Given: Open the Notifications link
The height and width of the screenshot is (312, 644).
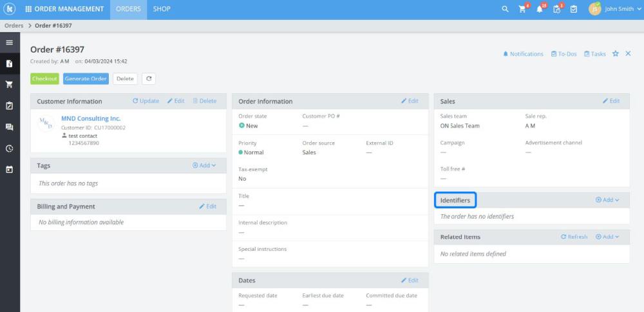Looking at the screenshot, I should click(523, 54).
